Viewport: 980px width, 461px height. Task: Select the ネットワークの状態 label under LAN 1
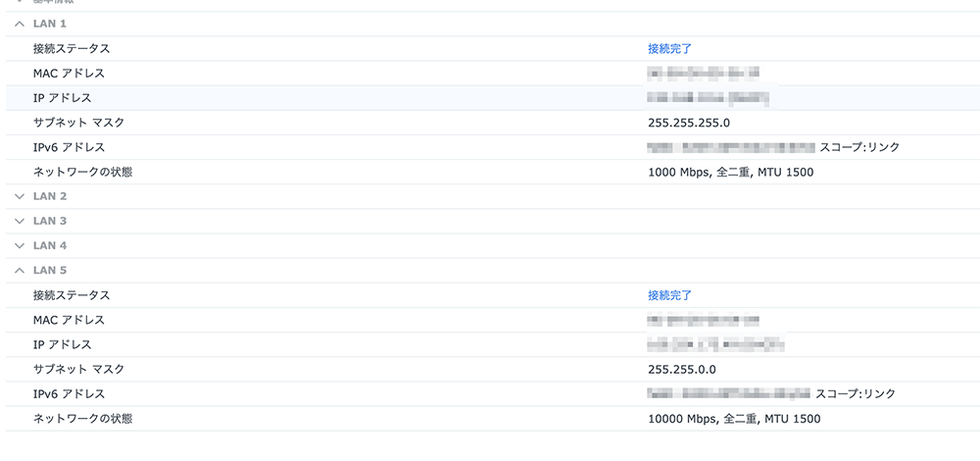[x=82, y=172]
